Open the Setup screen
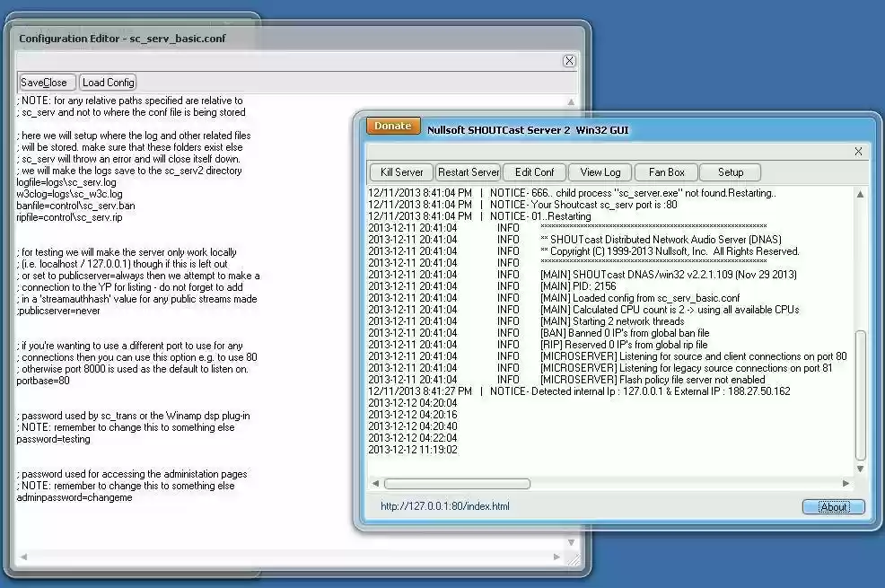885x588 pixels. 730,171
